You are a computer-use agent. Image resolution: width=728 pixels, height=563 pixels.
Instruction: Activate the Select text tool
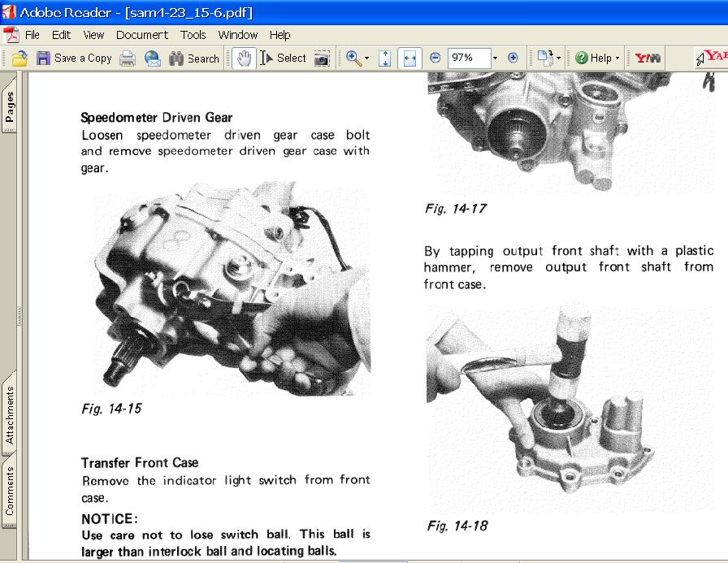tap(283, 58)
